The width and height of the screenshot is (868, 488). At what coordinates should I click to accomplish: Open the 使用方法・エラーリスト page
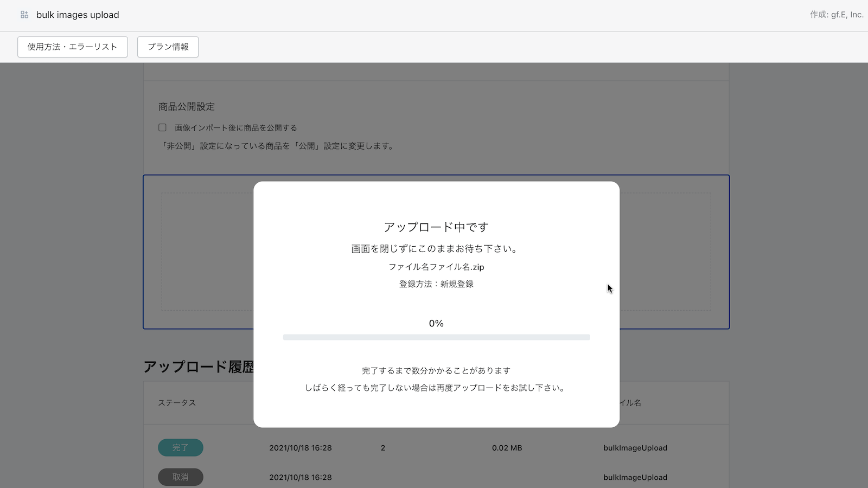click(x=73, y=47)
